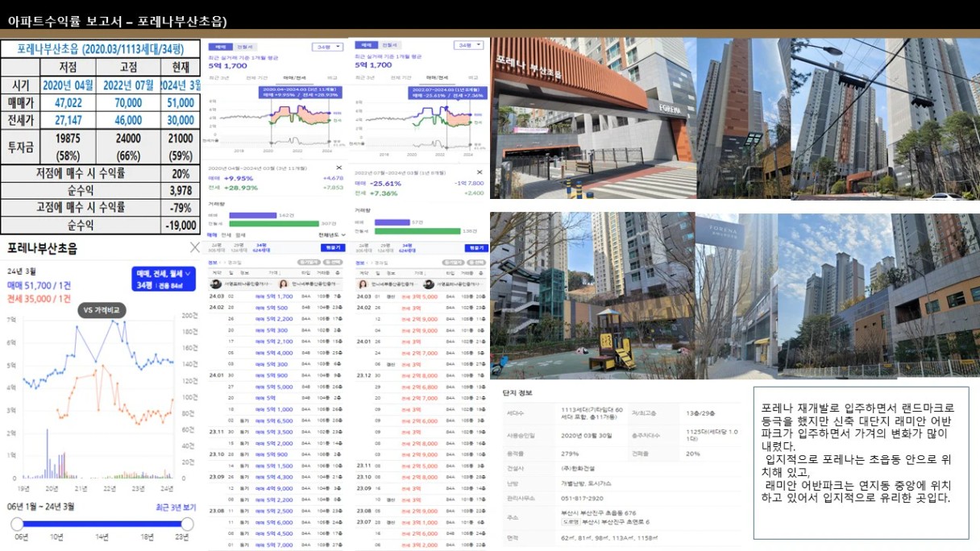Screen dimensions: 980x551
Task: Click the woman agent avatar in 매매 list
Action: [x=284, y=284]
